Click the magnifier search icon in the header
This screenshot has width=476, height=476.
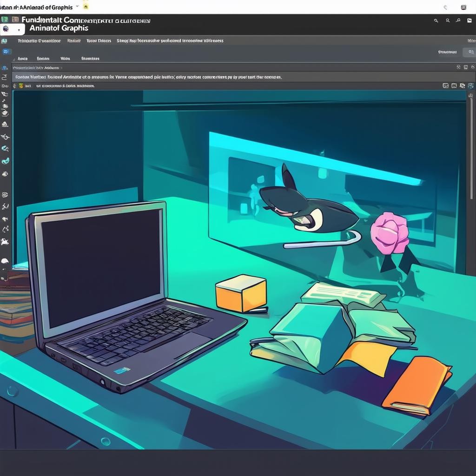[x=436, y=20]
